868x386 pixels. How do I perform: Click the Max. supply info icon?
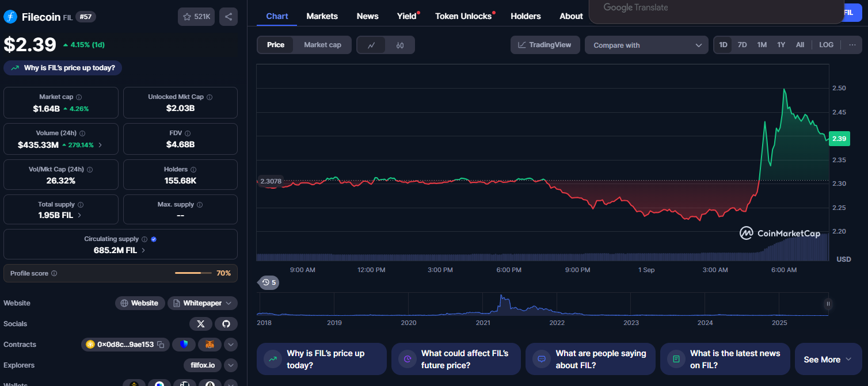click(200, 205)
